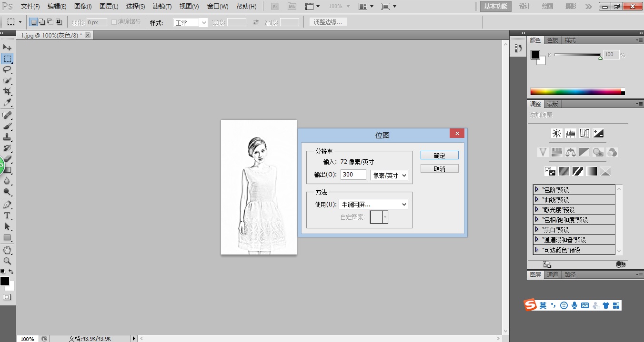The image size is (644, 342).
Task: Click 确定 in the 位图 dialog
Action: tap(439, 156)
